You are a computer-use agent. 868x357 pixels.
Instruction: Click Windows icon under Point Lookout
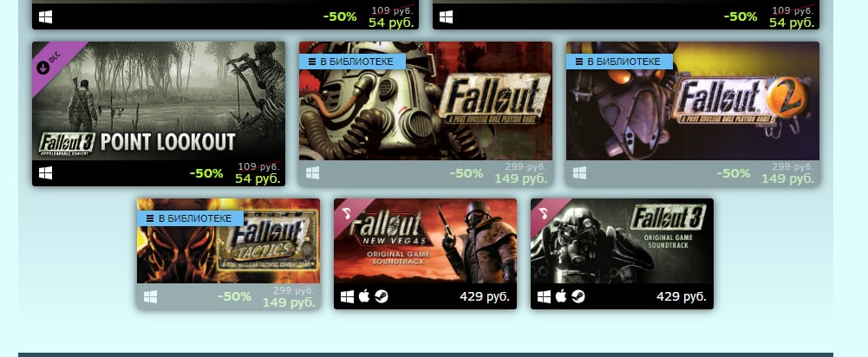[x=45, y=173]
